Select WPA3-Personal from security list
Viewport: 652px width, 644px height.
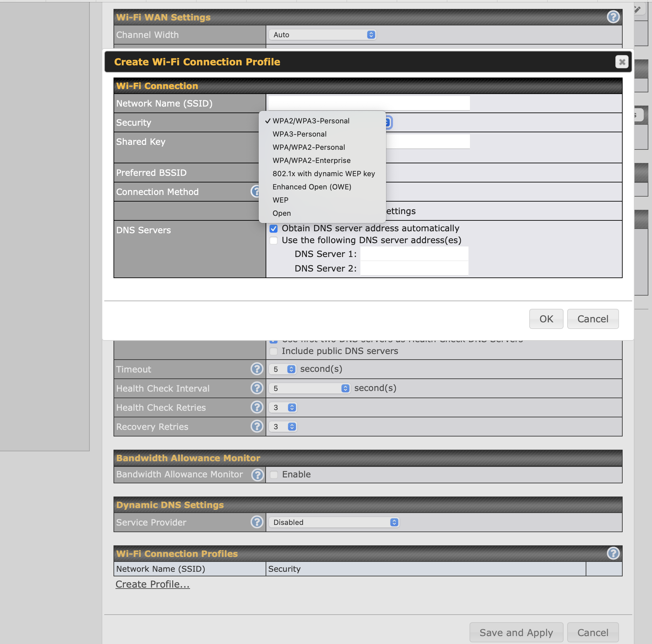(299, 134)
